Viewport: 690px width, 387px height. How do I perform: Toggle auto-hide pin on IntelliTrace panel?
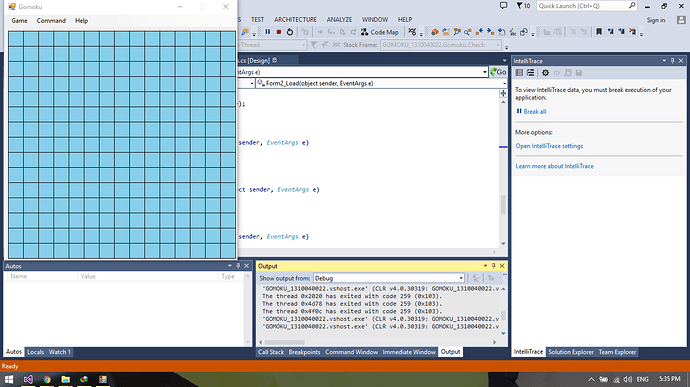[x=672, y=61]
